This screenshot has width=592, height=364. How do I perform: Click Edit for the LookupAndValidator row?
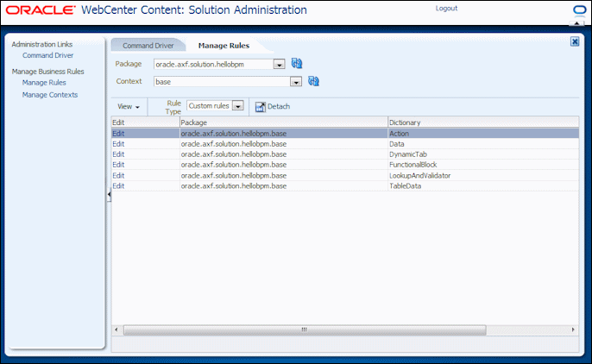118,175
